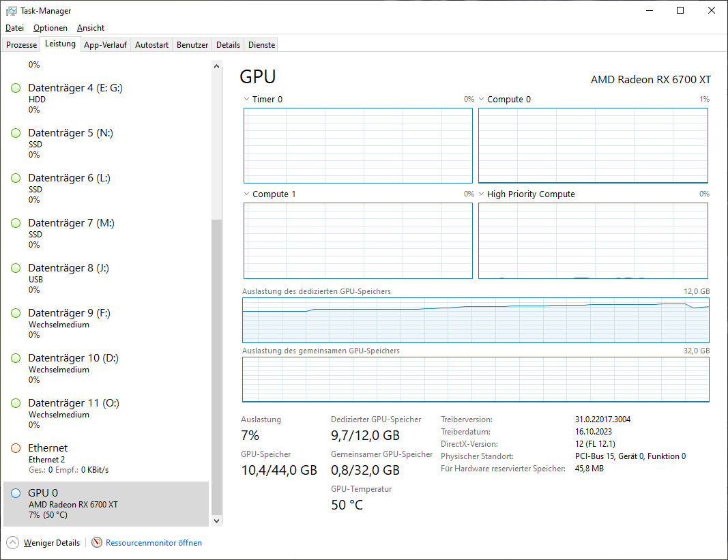The image size is (728, 560).
Task: Click the Compute 0 usage graph
Action: tap(593, 145)
